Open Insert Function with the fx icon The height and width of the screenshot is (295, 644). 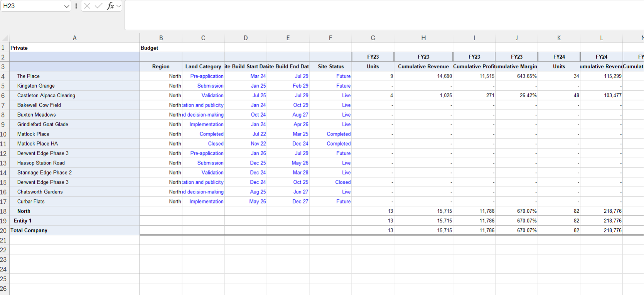coord(110,6)
